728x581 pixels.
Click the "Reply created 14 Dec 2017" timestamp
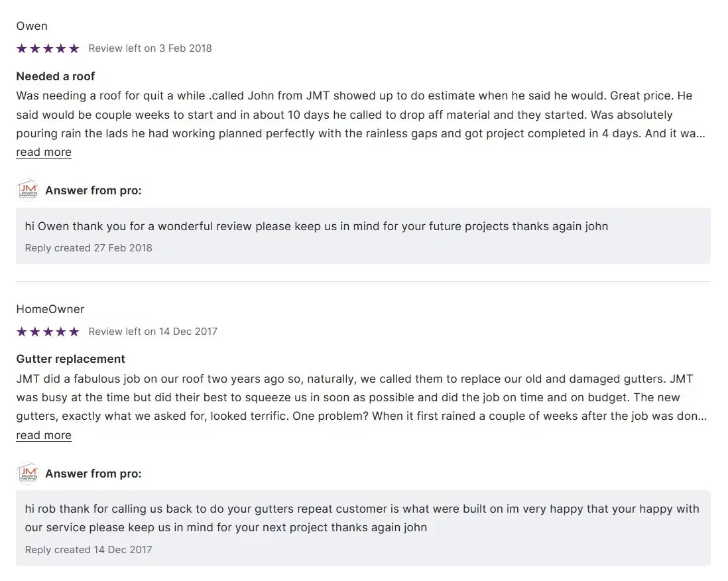[x=89, y=550]
